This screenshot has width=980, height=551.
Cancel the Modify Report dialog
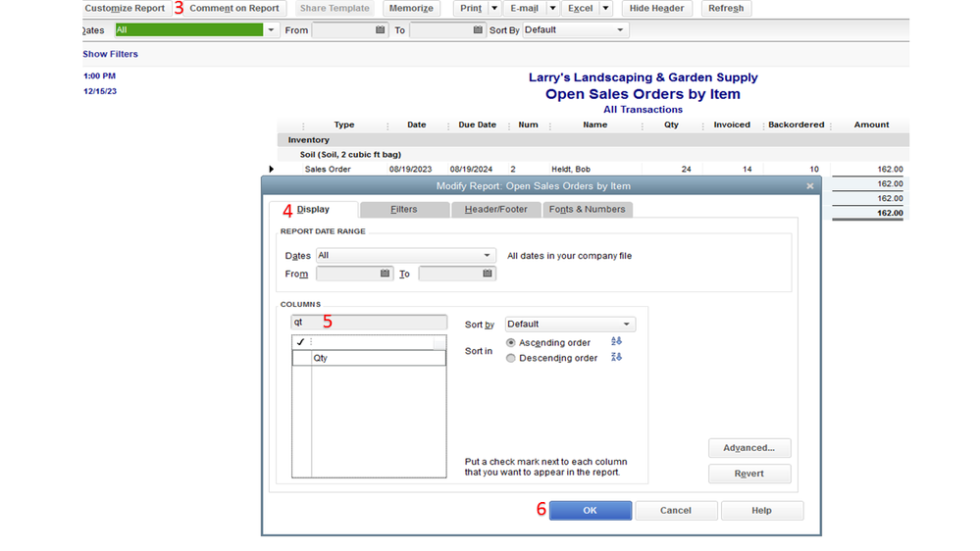[x=676, y=511]
